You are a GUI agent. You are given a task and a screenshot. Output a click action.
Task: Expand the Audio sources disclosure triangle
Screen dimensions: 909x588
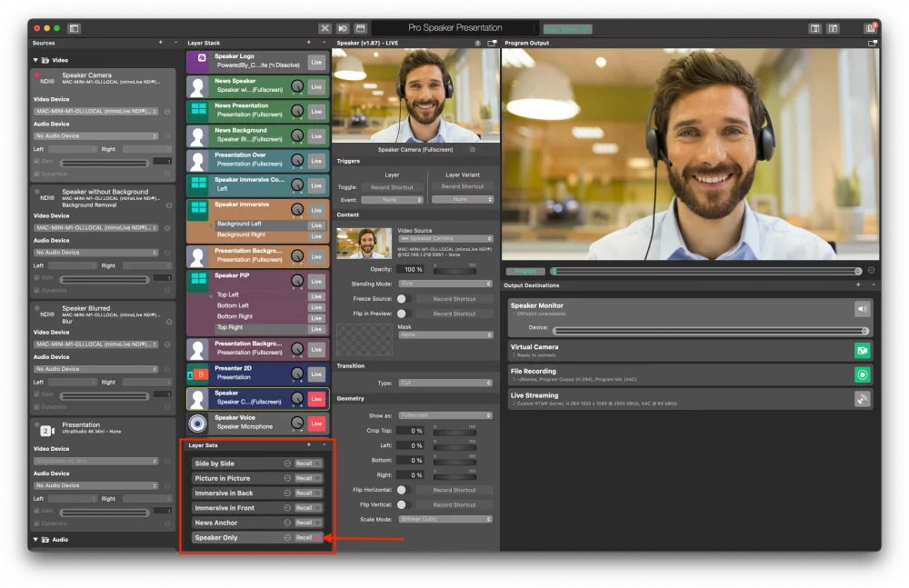(35, 539)
